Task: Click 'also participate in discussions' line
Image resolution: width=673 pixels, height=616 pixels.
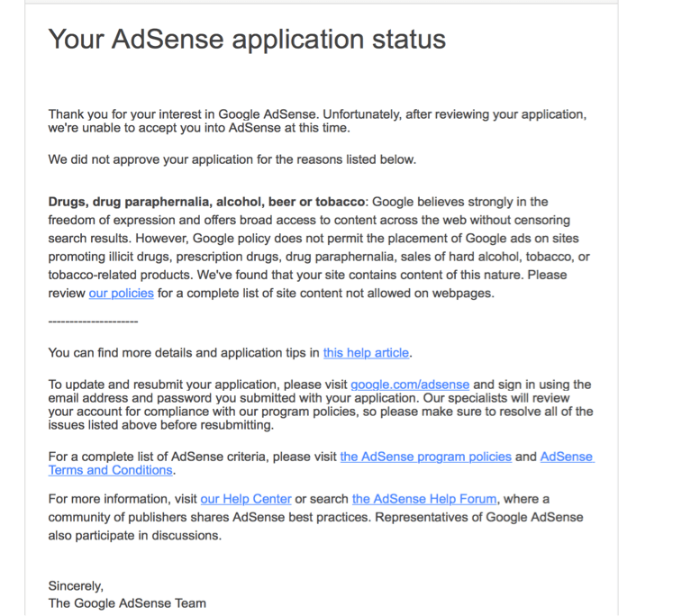Action: pyautogui.click(x=135, y=536)
